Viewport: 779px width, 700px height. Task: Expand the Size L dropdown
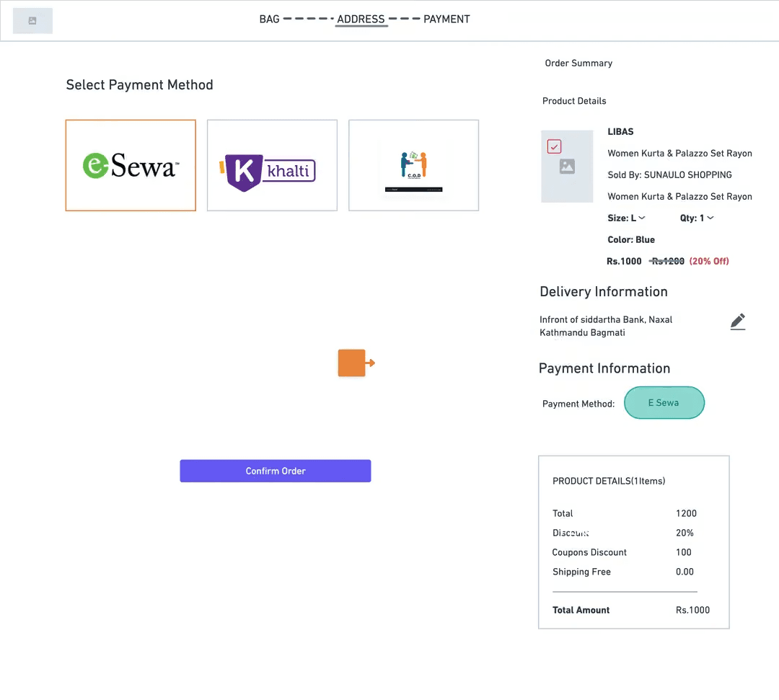click(x=627, y=218)
